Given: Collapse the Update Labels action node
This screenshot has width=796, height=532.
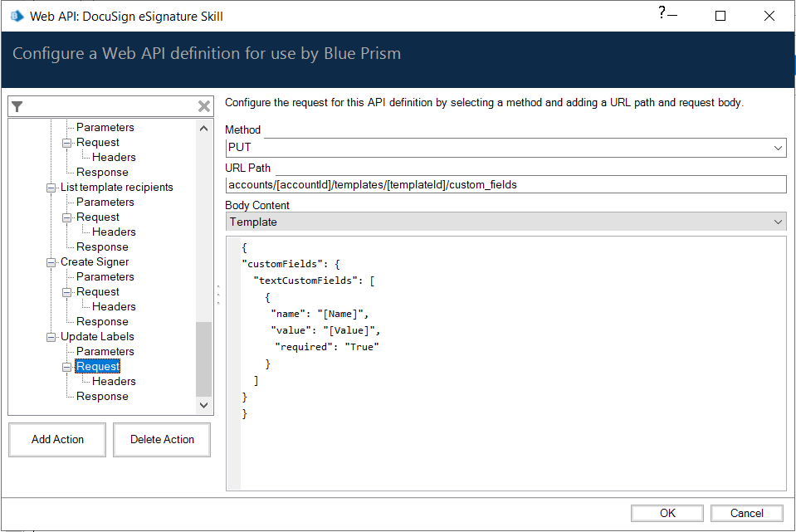Looking at the screenshot, I should coord(51,337).
